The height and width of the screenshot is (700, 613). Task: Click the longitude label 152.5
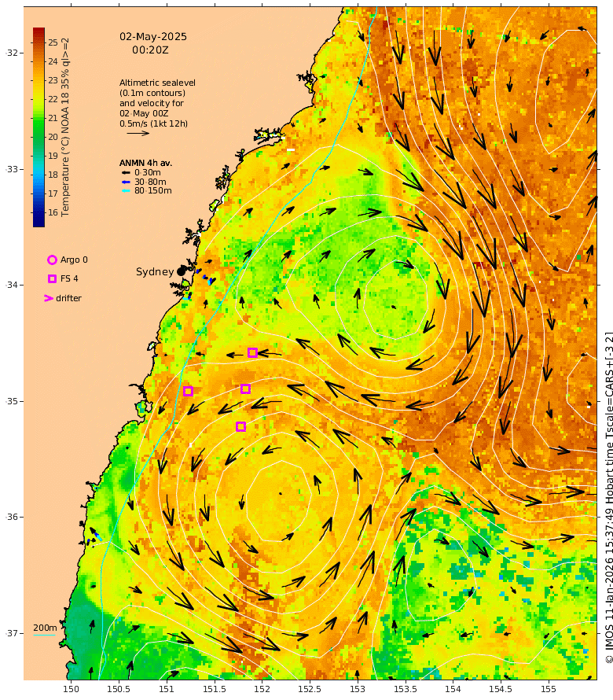pos(310,689)
